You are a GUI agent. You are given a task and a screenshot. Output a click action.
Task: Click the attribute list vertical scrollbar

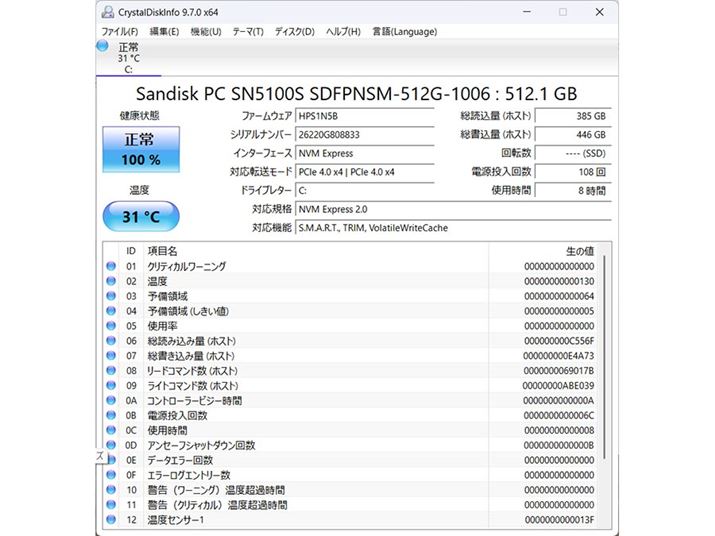coord(605,356)
